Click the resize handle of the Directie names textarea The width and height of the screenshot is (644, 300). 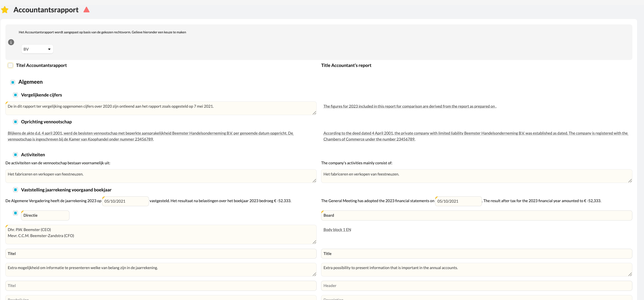coord(314,242)
